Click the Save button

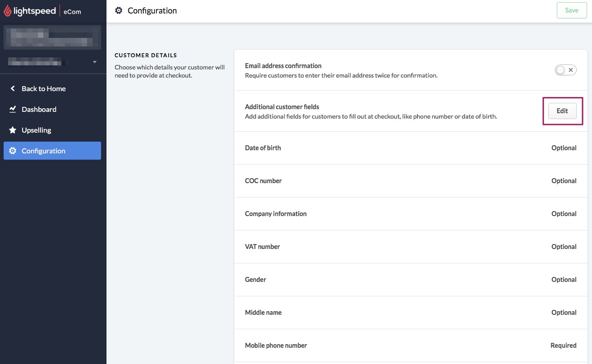571,10
